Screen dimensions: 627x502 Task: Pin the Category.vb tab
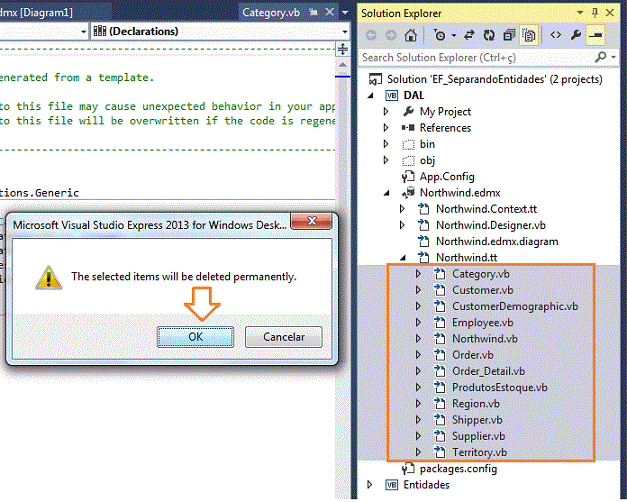(314, 12)
